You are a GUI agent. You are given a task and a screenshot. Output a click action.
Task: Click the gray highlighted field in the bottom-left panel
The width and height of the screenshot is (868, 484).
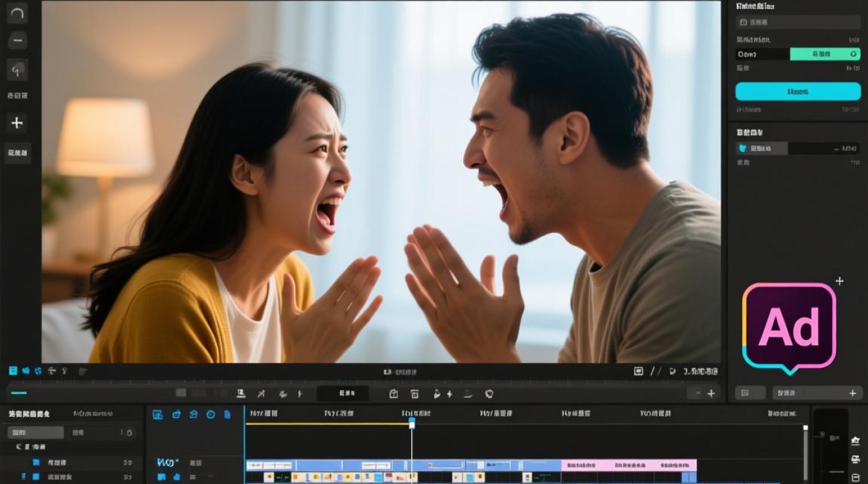pos(36,432)
